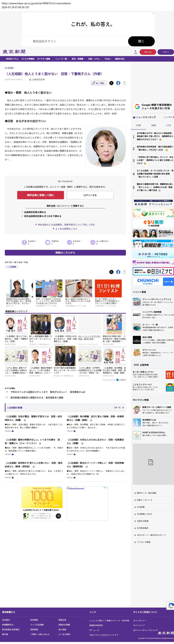
Task: Open #こちら特報部 nav item
Action: tap(28, 59)
